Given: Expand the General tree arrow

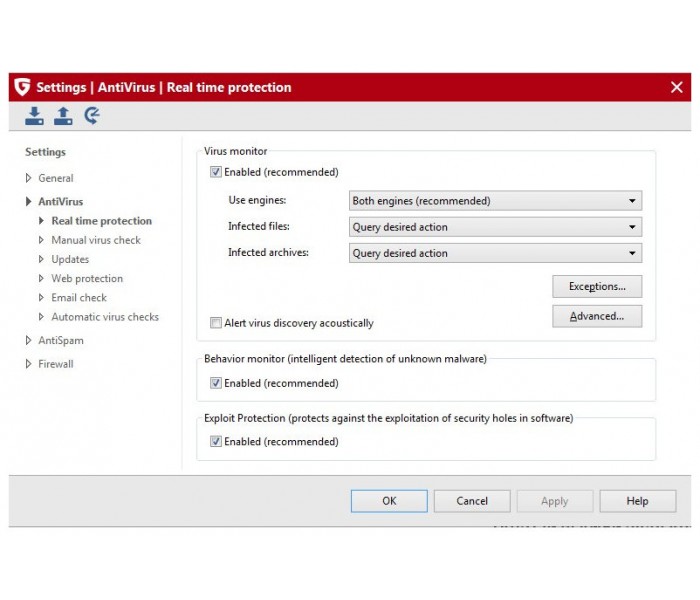Looking at the screenshot, I should (x=29, y=178).
